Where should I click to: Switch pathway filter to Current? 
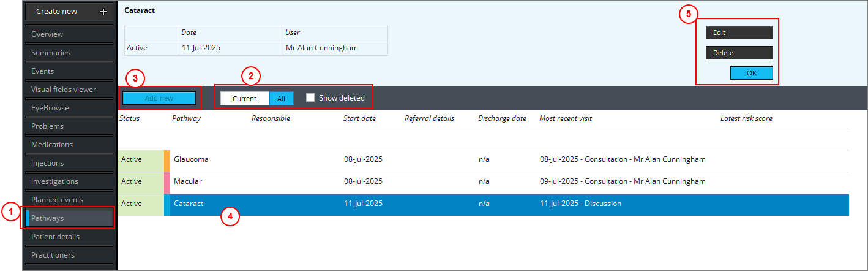coord(244,99)
